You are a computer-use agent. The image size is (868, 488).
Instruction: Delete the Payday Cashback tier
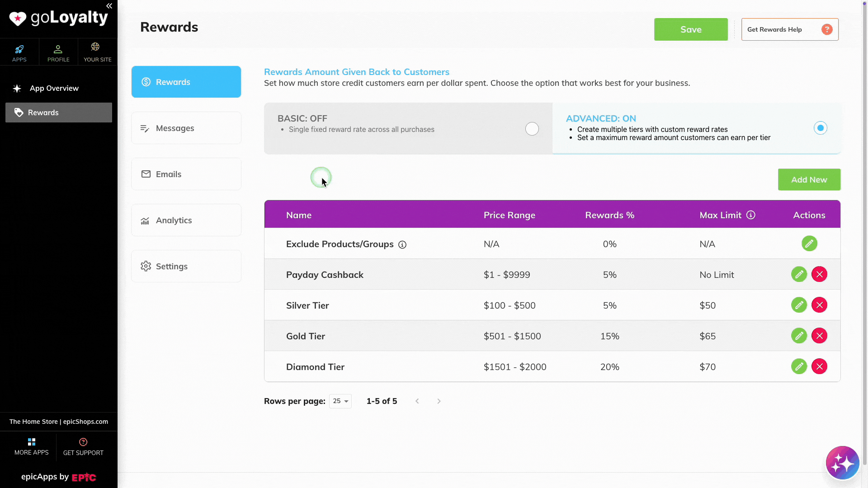click(819, 274)
